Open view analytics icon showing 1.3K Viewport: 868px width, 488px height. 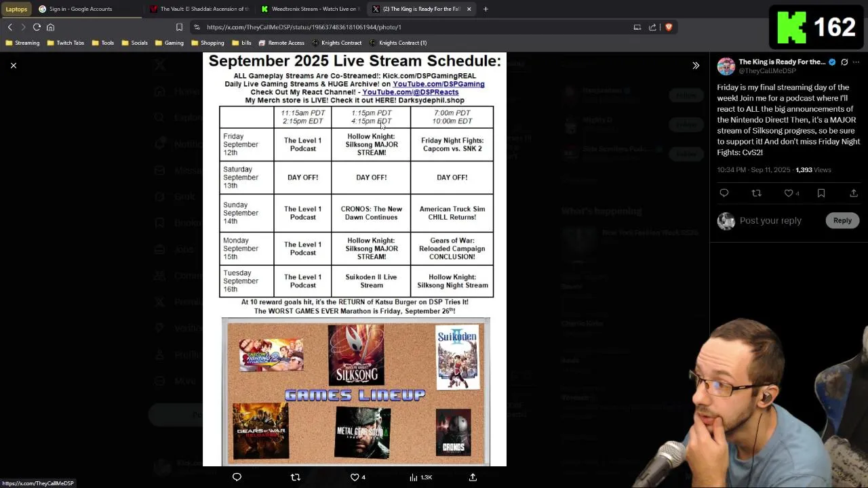pyautogui.click(x=420, y=477)
